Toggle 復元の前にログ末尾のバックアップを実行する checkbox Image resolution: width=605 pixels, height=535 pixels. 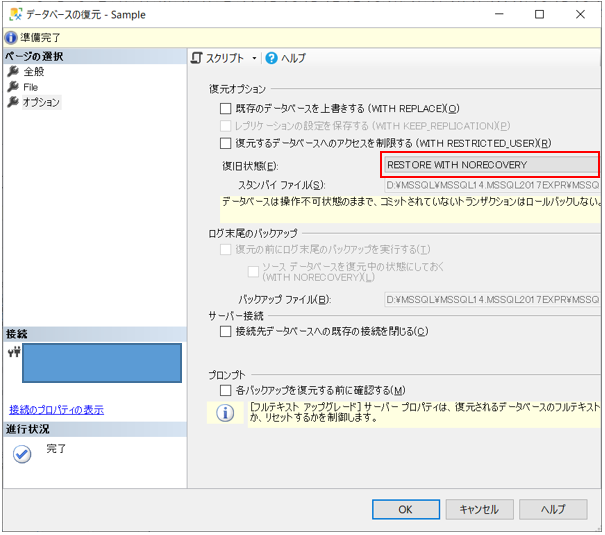pos(226,250)
